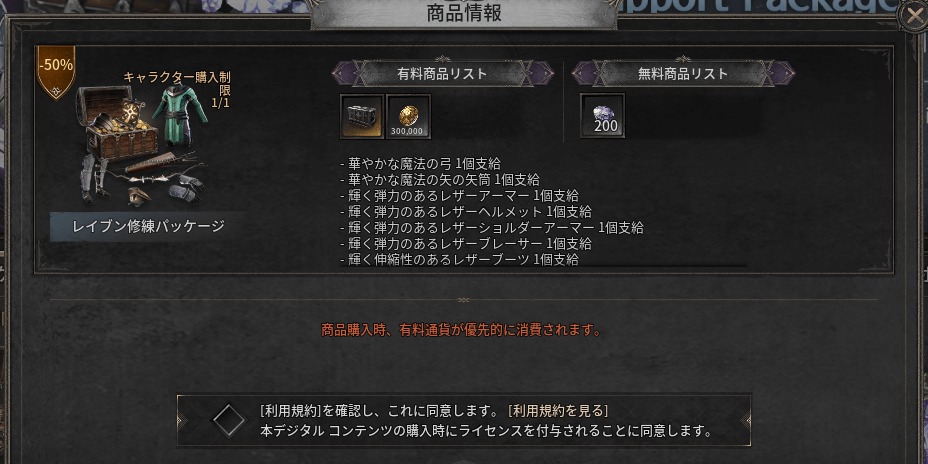Viewport: 928px width, 464px height.
Task: Click 輝く弾力のあるレザーアーマー 1個支給 entry
Action: pyautogui.click(x=459, y=195)
